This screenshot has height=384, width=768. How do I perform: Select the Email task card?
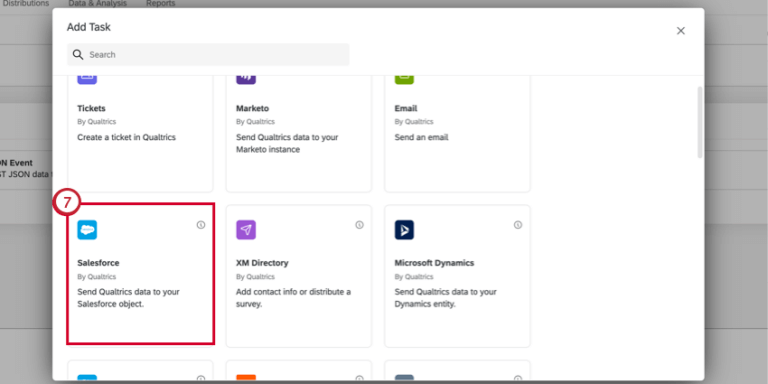(457, 134)
